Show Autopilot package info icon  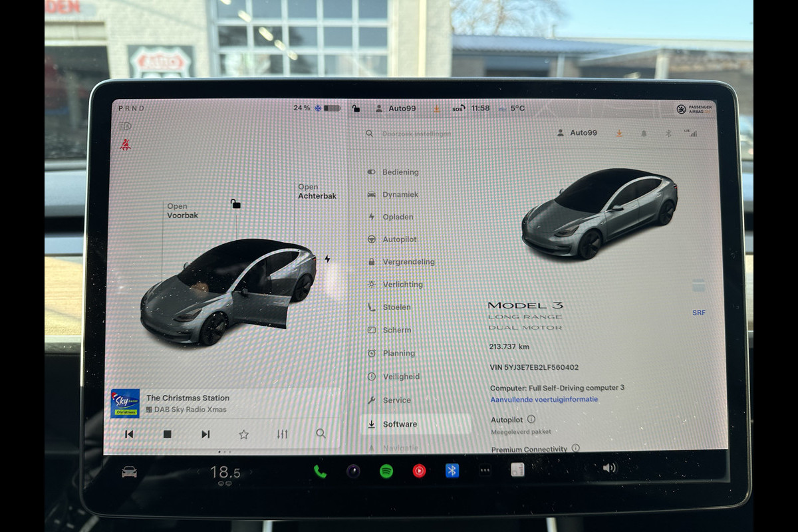point(531,420)
